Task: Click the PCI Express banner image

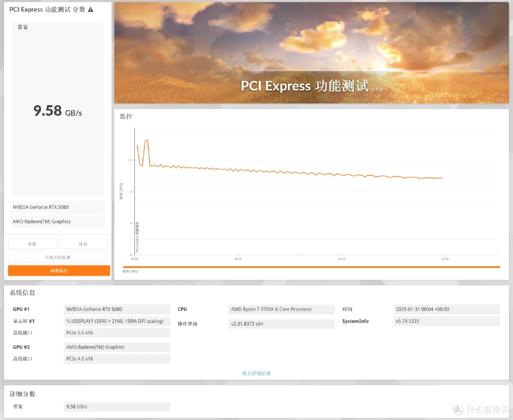Action: 311,53
